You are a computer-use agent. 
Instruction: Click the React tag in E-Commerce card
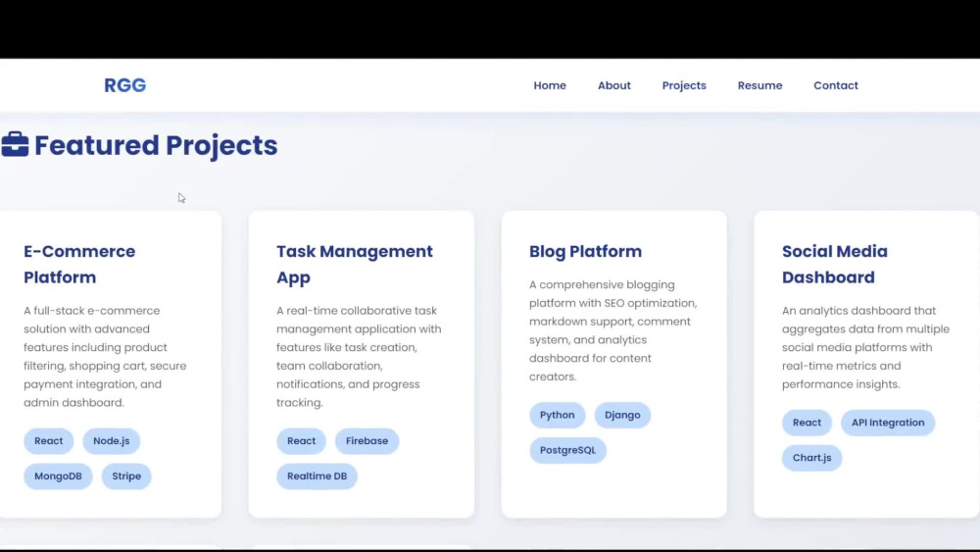click(49, 441)
